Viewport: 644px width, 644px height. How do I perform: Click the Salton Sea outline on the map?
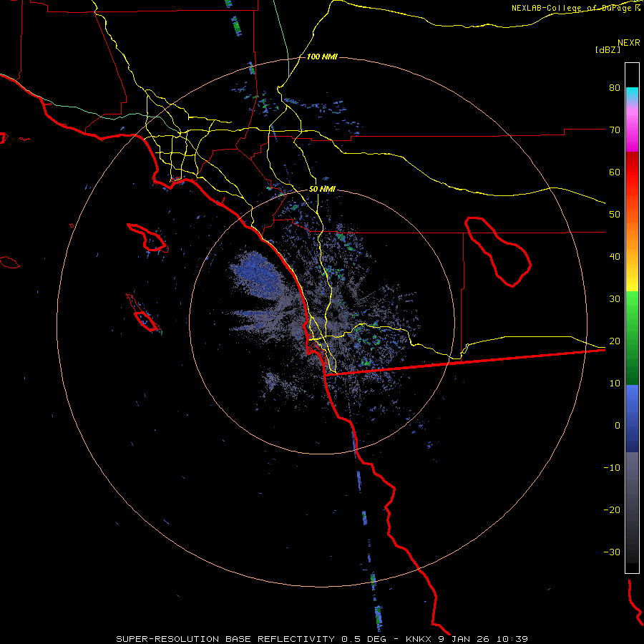pos(498,252)
